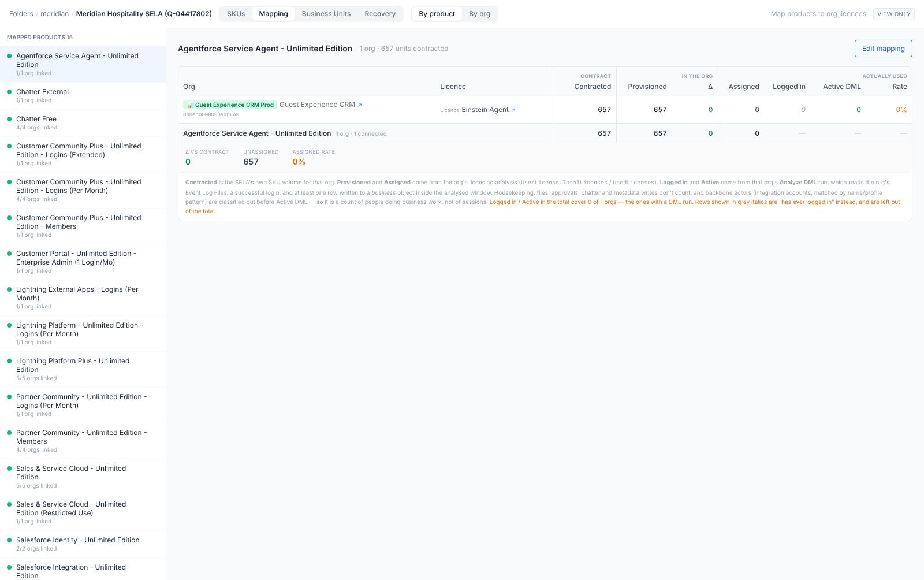The height and width of the screenshot is (580, 924).
Task: Open the Business Units tab
Action: [x=326, y=14]
